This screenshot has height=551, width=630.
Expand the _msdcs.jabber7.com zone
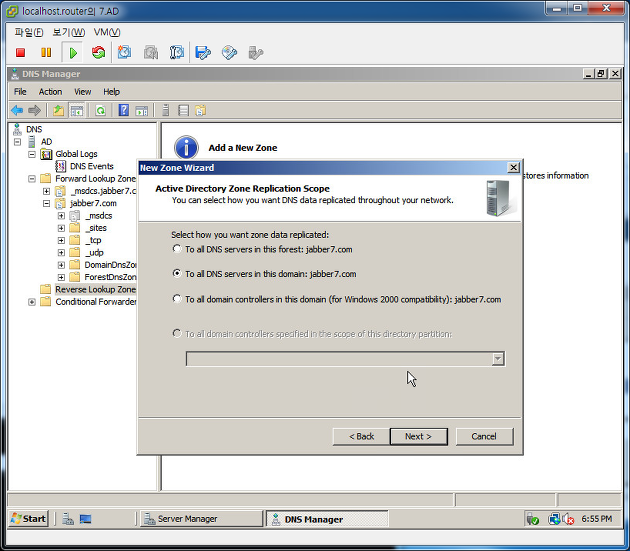click(47, 191)
